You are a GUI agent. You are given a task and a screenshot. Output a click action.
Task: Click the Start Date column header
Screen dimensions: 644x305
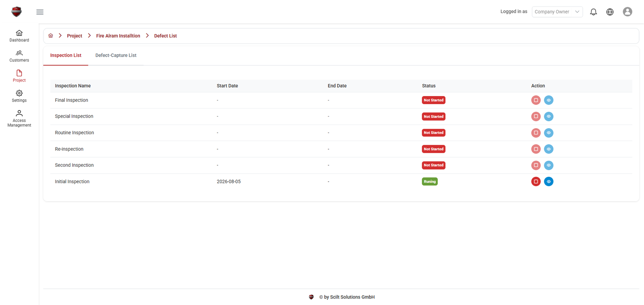click(x=227, y=86)
